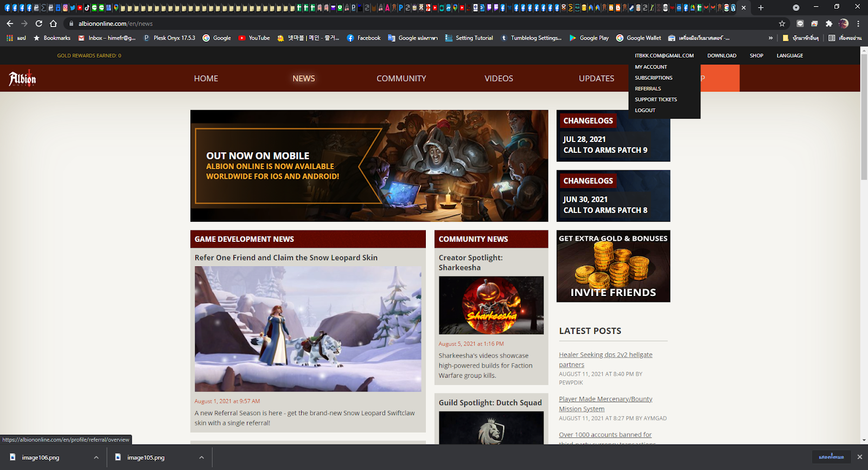The height and width of the screenshot is (470, 868).
Task: Open the Google Wallet bookmark
Action: pos(639,38)
